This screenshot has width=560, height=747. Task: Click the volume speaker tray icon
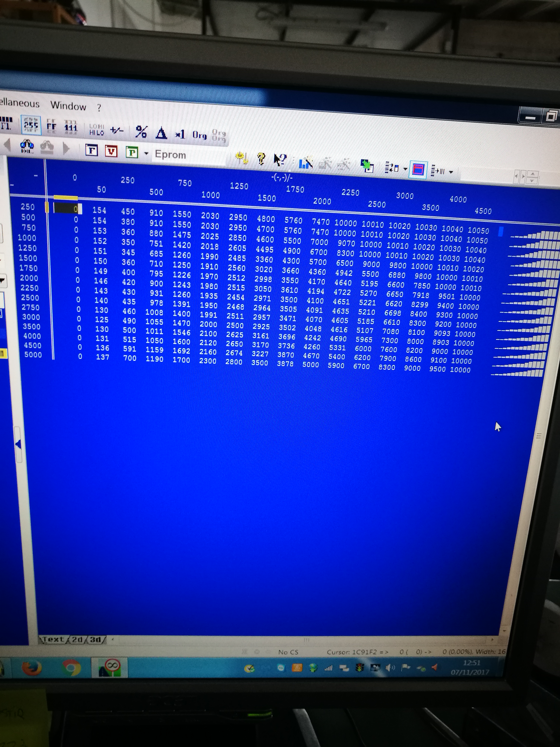pyautogui.click(x=390, y=667)
